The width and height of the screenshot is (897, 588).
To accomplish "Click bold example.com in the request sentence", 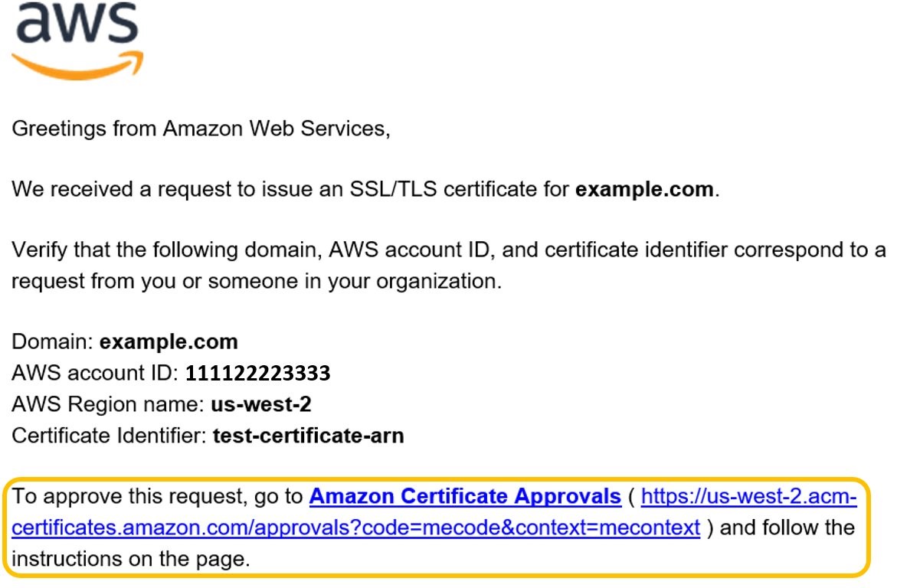I will [644, 189].
